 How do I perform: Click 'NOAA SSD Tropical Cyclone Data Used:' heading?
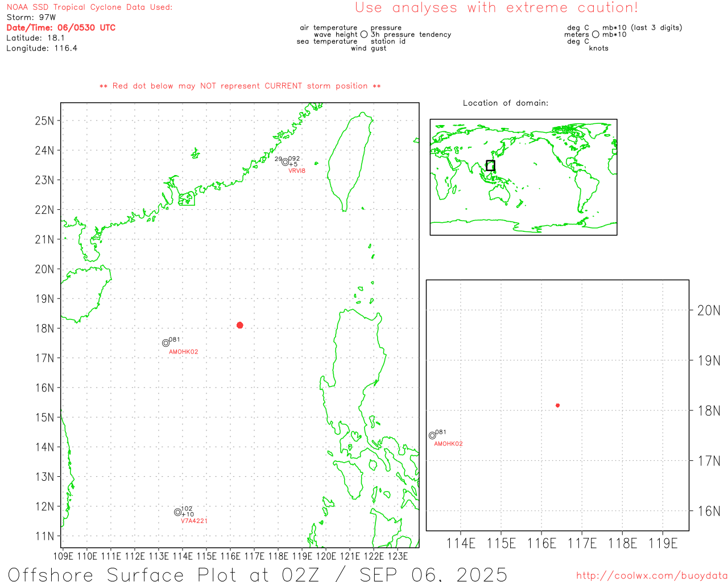pyautogui.click(x=89, y=7)
